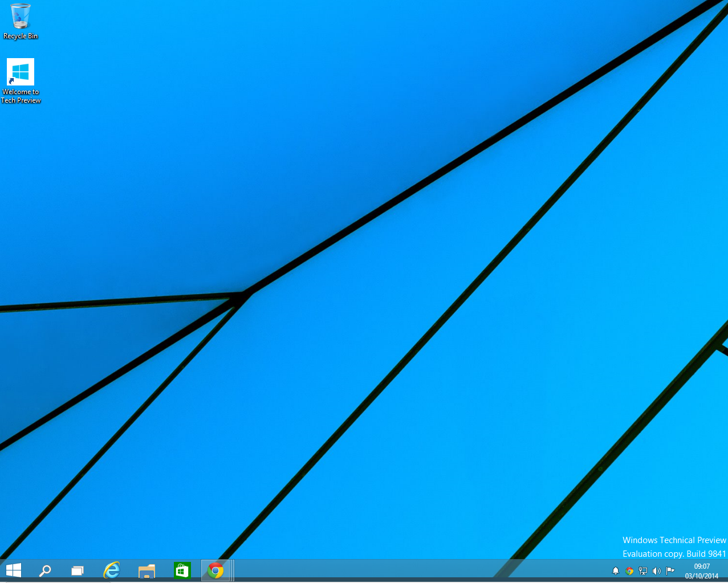Launch Internet Explorer from the taskbar
The height and width of the screenshot is (583, 728).
tap(112, 570)
